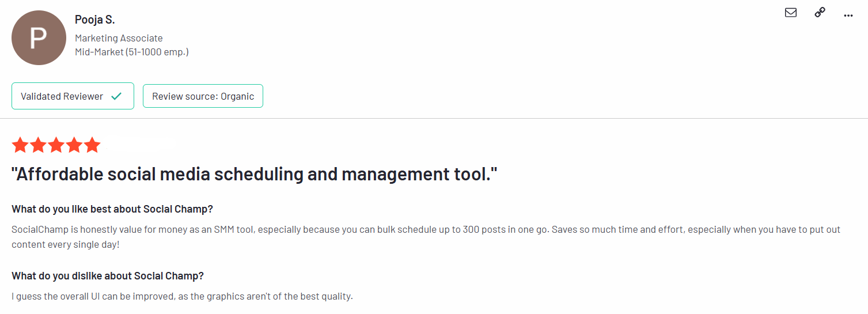Click 'What do you dislike' heading
The width and height of the screenshot is (868, 314).
pos(108,276)
